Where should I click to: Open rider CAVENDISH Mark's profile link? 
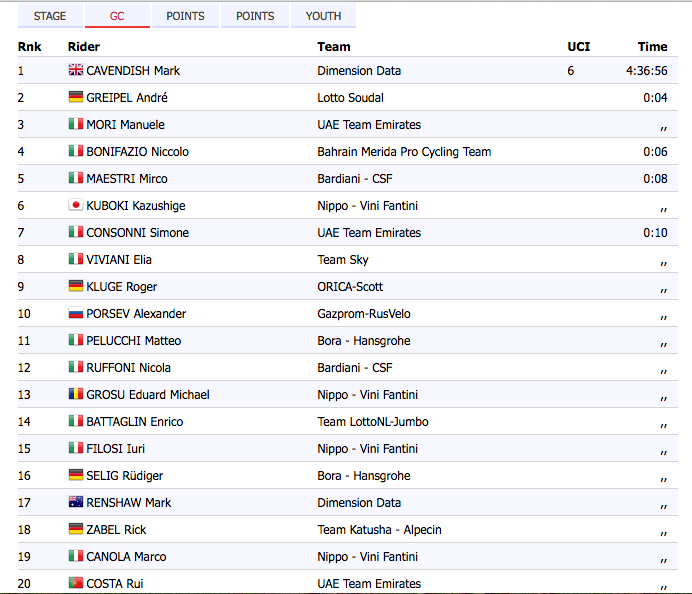tap(133, 70)
